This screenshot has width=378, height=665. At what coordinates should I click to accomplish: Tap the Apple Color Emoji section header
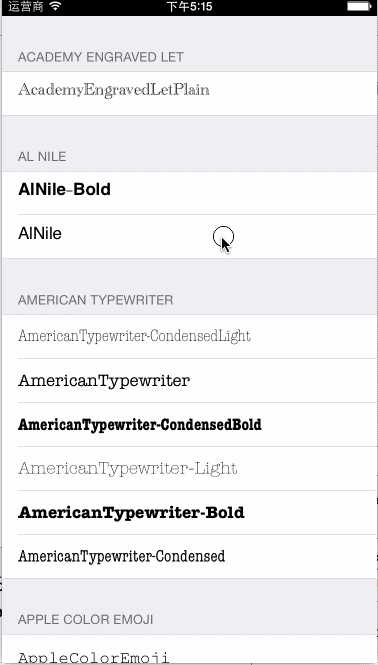(85, 620)
